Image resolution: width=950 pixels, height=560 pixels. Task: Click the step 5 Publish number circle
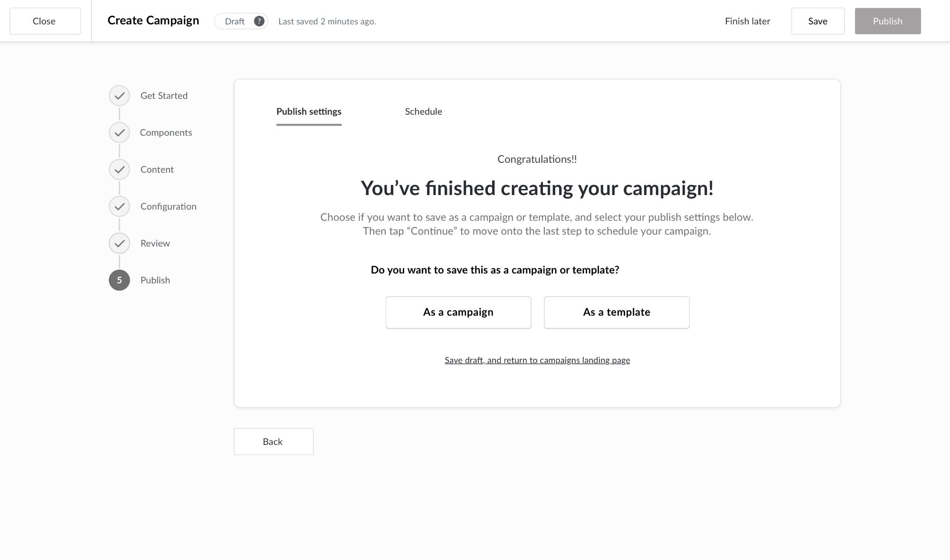(119, 280)
